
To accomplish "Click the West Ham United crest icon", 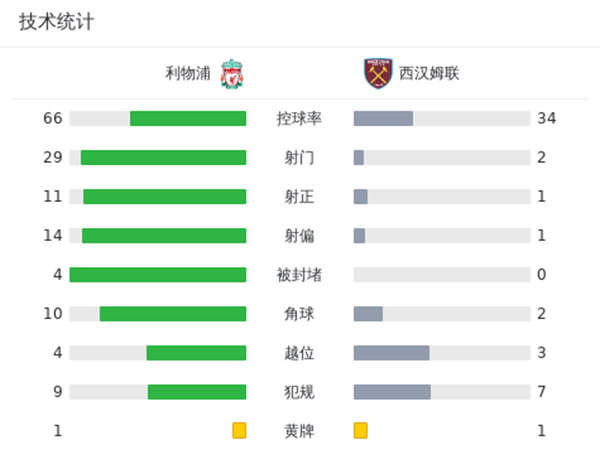I will coord(378,73).
